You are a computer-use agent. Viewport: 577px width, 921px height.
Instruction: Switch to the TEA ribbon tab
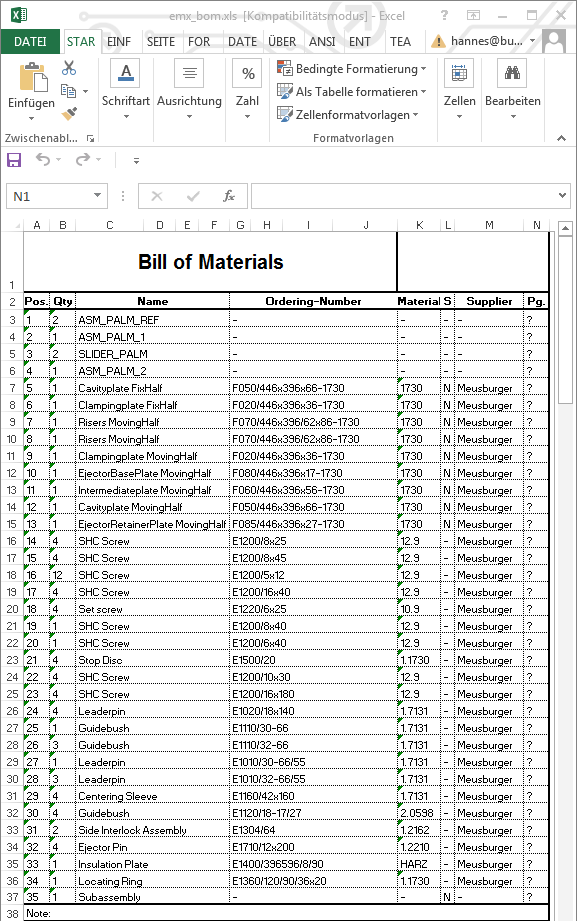pos(400,42)
